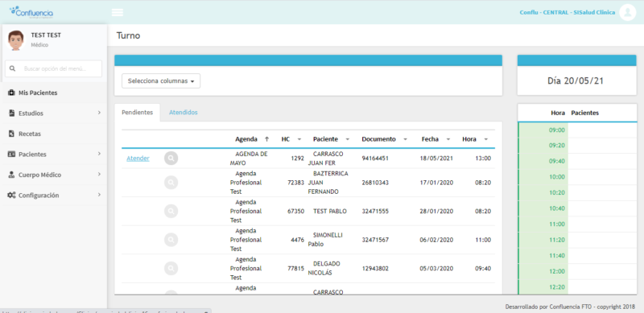Expand the Cuerpo Médico submenu chevron
Image resolution: width=644 pixels, height=313 pixels.
(99, 174)
